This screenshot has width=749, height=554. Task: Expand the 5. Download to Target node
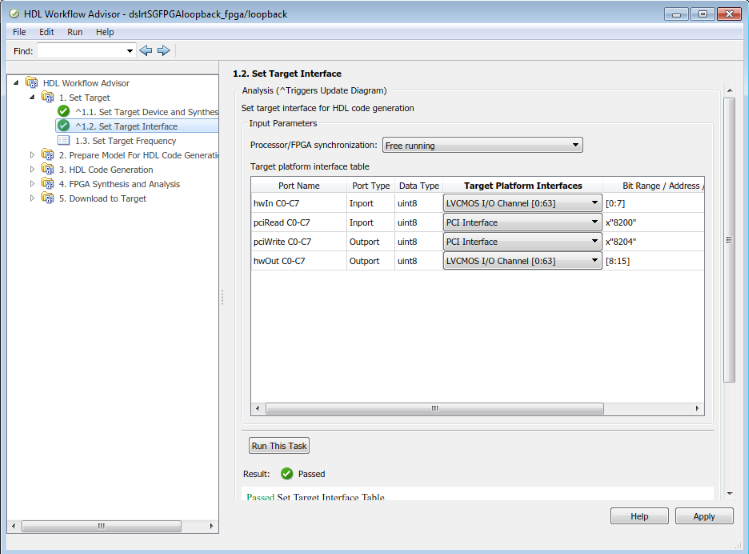(32, 198)
